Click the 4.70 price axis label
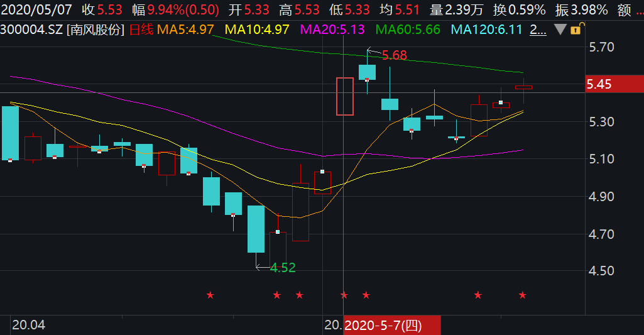 pos(601,234)
